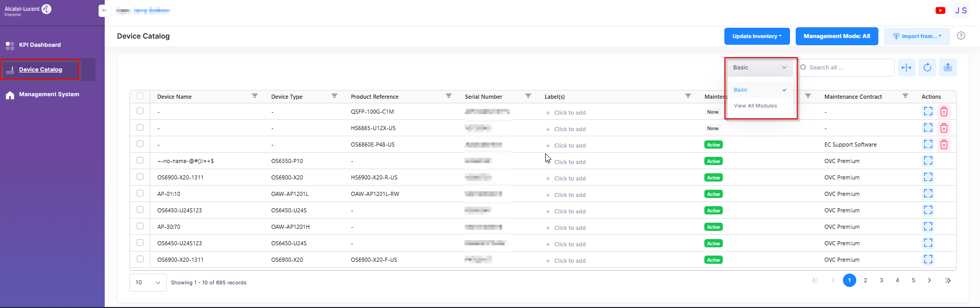980x308 pixels.
Task: Click the column width fit icon
Action: (907, 67)
